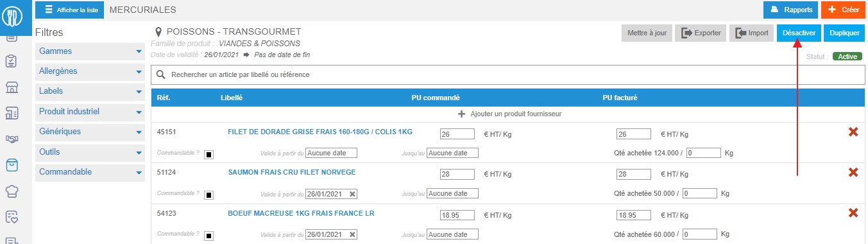Open the shopping bag sidebar icon

pos(12,165)
